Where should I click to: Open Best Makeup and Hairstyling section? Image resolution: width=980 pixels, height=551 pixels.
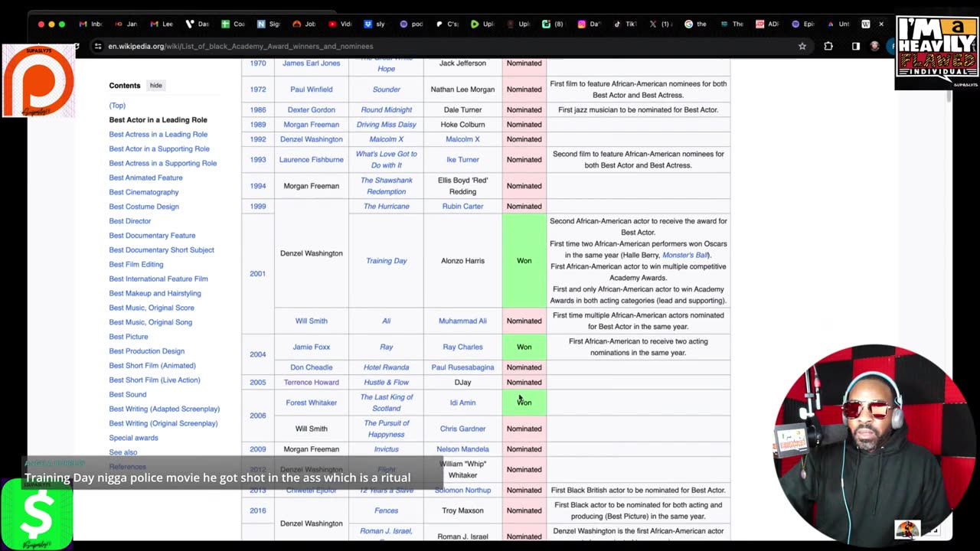[x=155, y=293]
